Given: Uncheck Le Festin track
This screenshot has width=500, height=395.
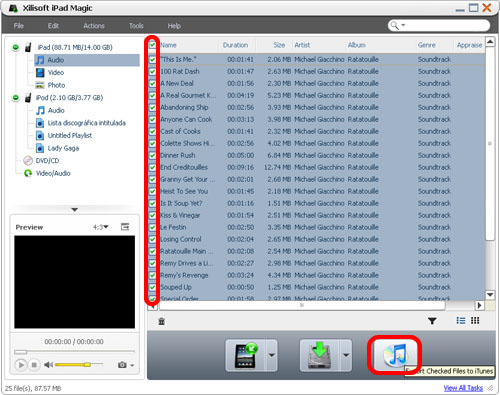Looking at the screenshot, I should [152, 228].
